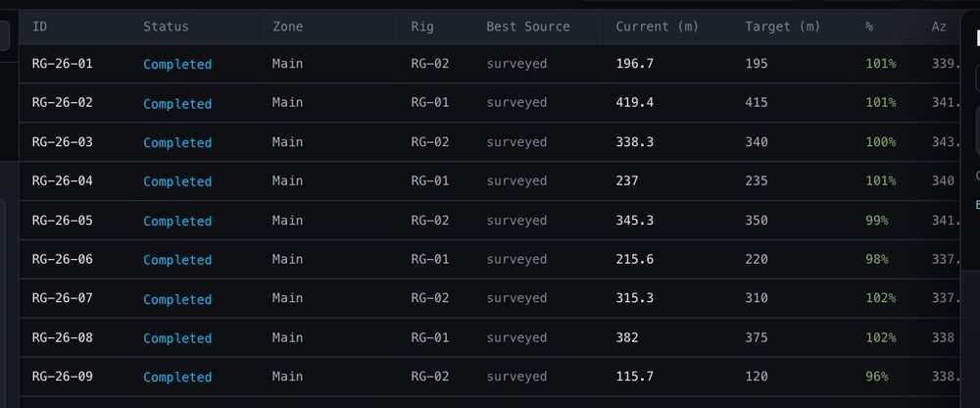The image size is (980, 408).
Task: Click Zone cell Main in RG-26-08 row
Action: click(x=287, y=337)
